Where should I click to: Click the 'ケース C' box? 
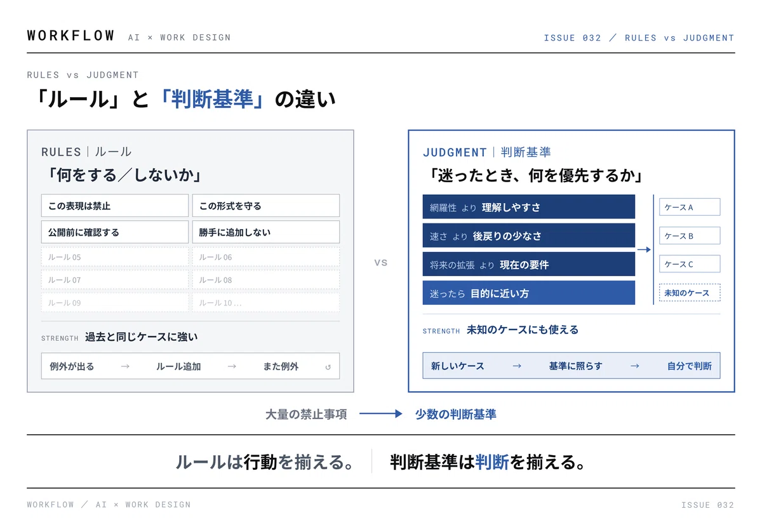pos(690,264)
